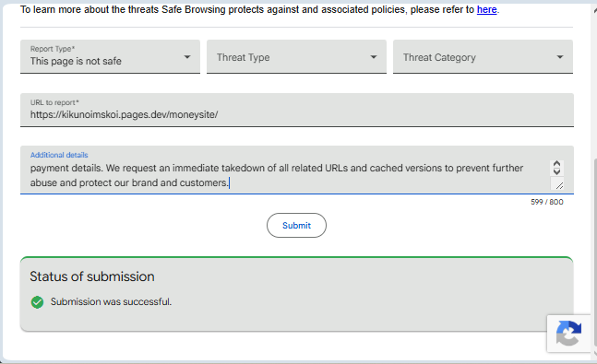Click the down arrow in Additional details box
Screen dimensions: 597x364
point(556,171)
